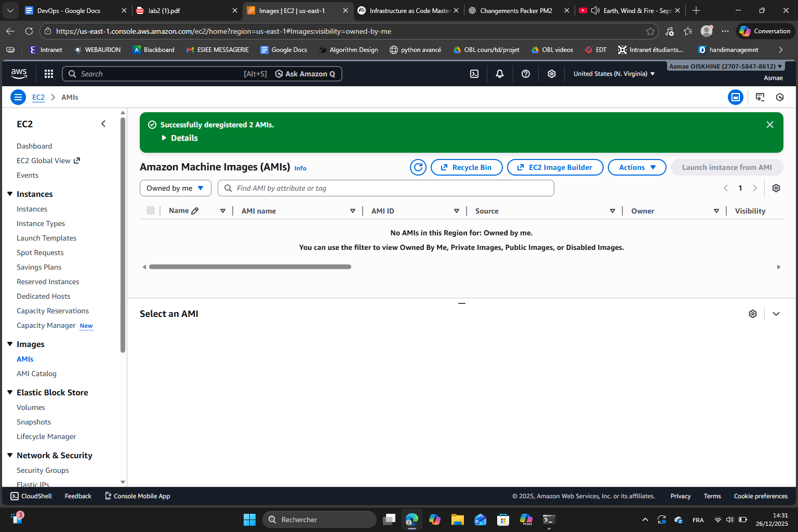This screenshot has width=798, height=532.
Task: Open the notifications bell
Action: click(x=499, y=73)
